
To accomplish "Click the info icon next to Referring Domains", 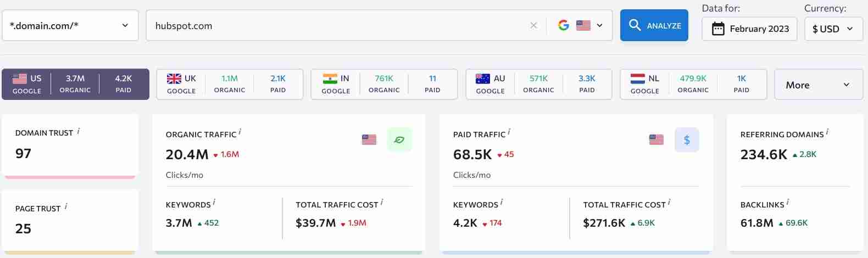I will point(827,132).
